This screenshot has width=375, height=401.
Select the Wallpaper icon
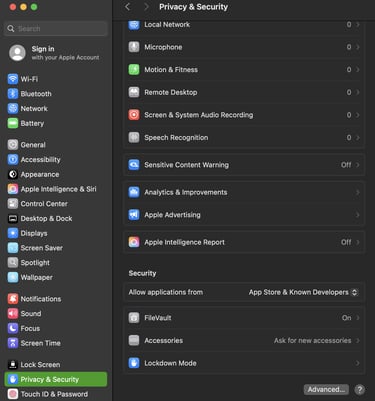(13, 277)
